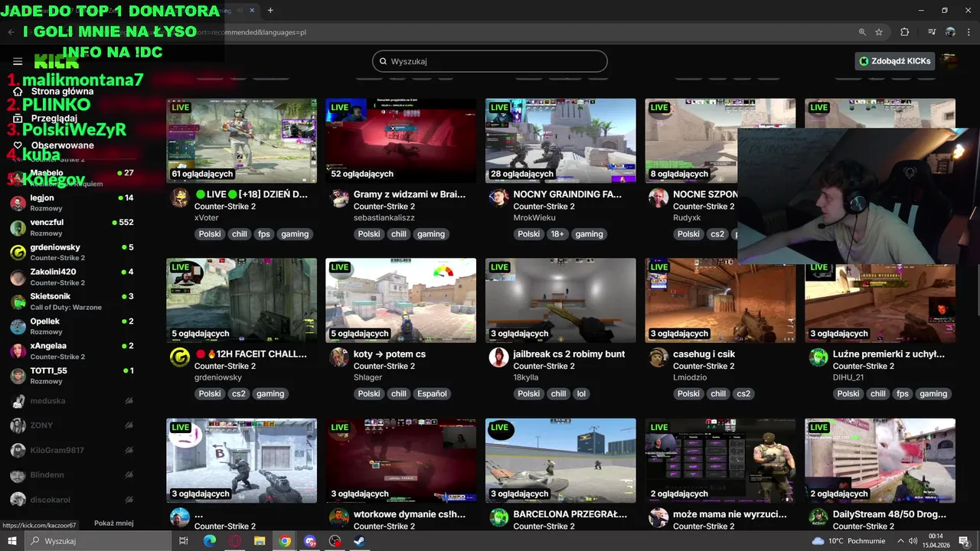Open OBS Studio from taskbar
The image size is (980, 551).
335,541
